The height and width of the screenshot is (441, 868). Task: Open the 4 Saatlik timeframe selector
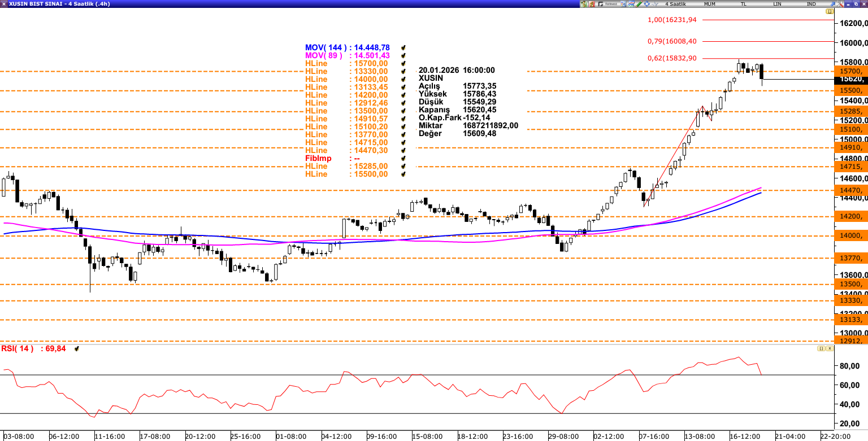coord(675,4)
